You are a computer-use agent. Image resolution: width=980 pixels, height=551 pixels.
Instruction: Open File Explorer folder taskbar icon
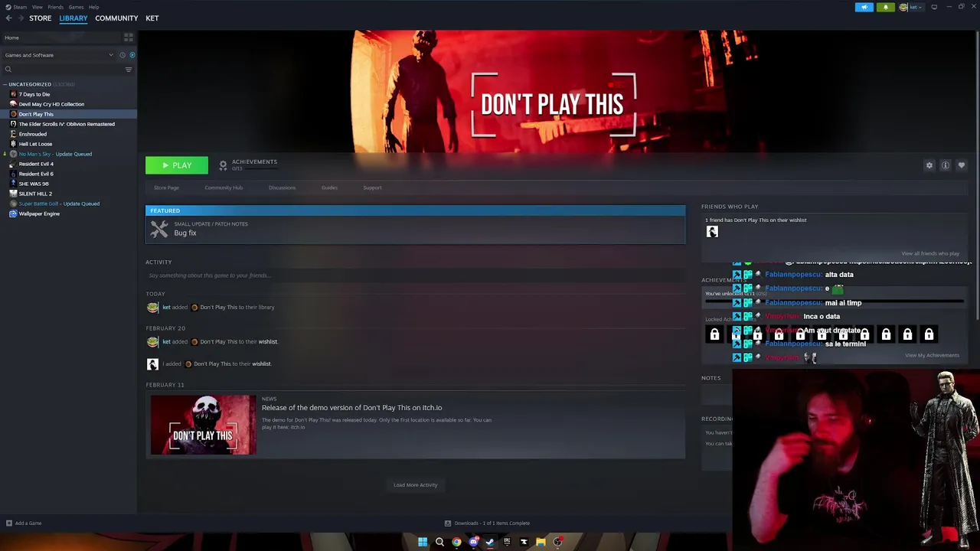pyautogui.click(x=541, y=542)
